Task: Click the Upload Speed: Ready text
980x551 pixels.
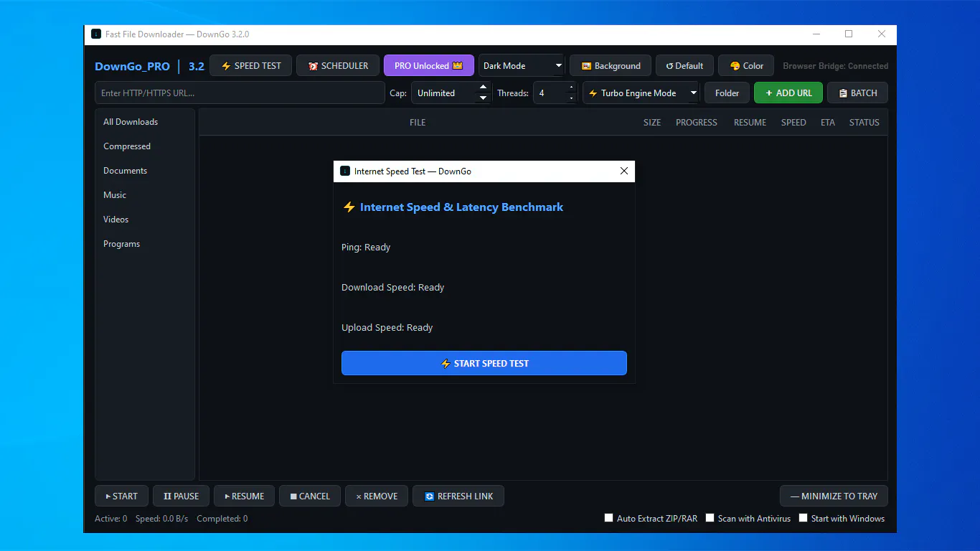Action: pyautogui.click(x=387, y=327)
